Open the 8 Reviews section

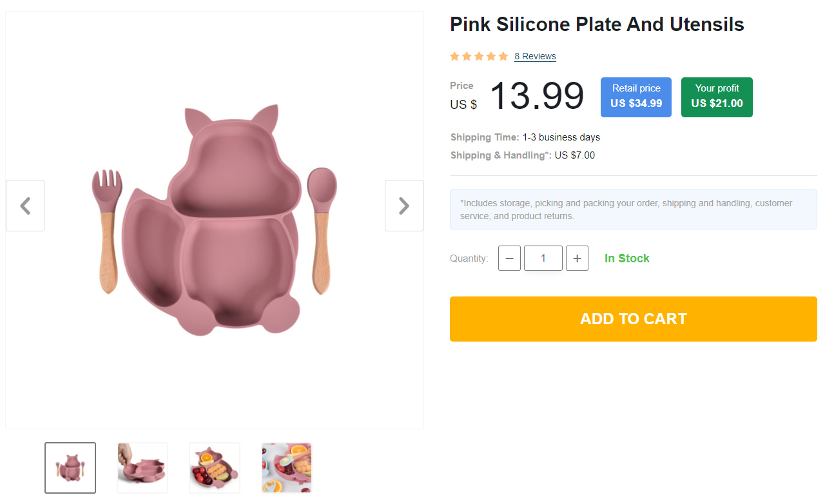click(535, 56)
